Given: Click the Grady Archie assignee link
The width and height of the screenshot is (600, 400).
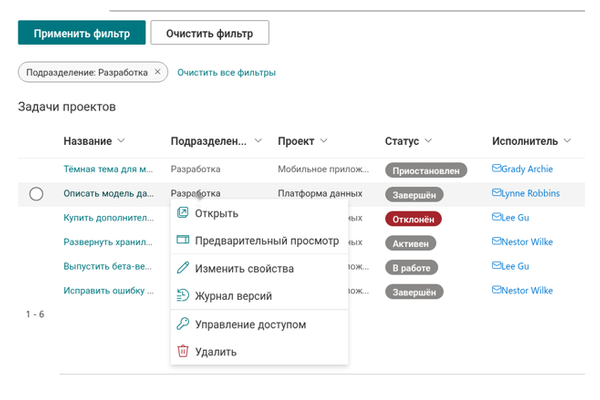Looking at the screenshot, I should point(527,169).
